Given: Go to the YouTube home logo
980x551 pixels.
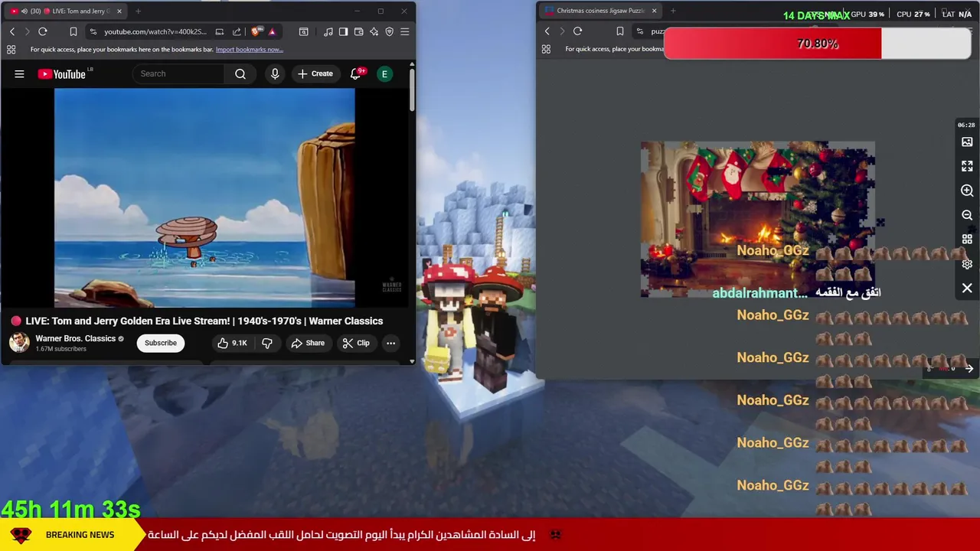Looking at the screenshot, I should coord(61,73).
